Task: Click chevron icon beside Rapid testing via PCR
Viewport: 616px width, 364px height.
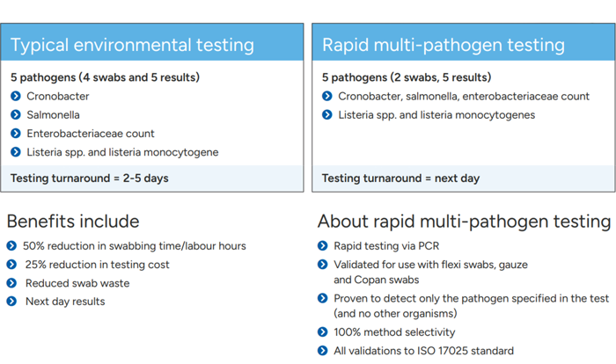Action: (x=323, y=246)
